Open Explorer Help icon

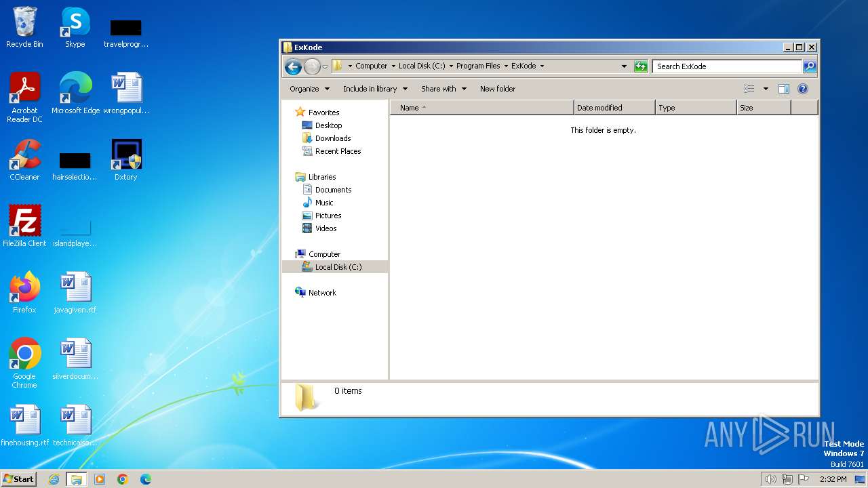(x=803, y=89)
